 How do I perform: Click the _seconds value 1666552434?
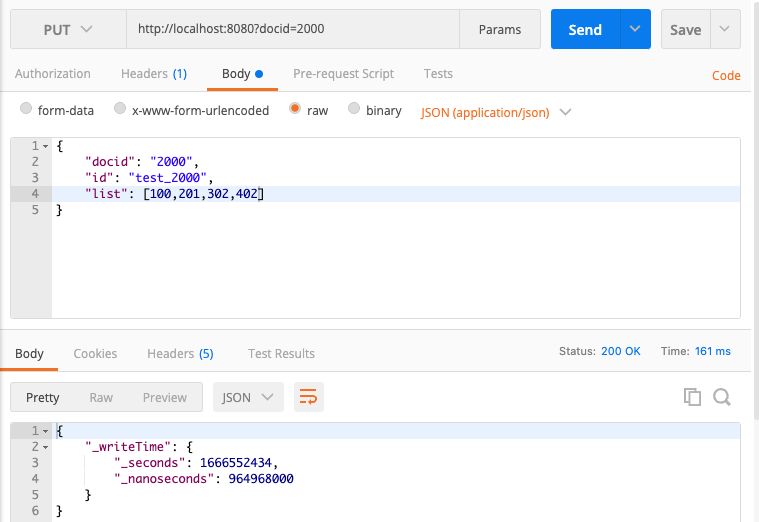click(x=236, y=463)
